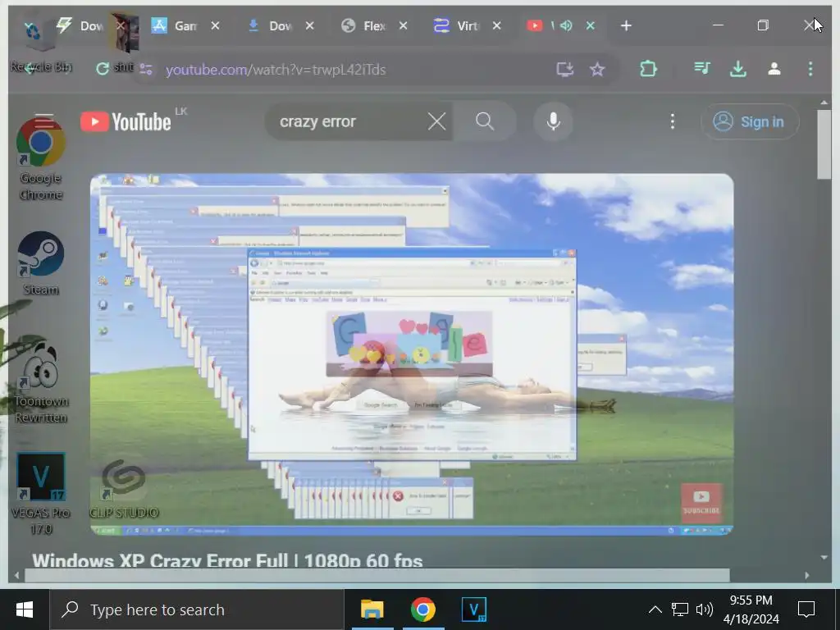Click the scroll down arrow
This screenshot has width=840, height=630.
pos(824,558)
